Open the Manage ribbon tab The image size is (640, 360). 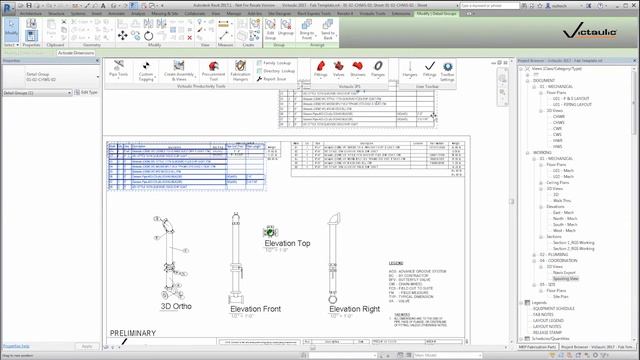(x=234, y=13)
